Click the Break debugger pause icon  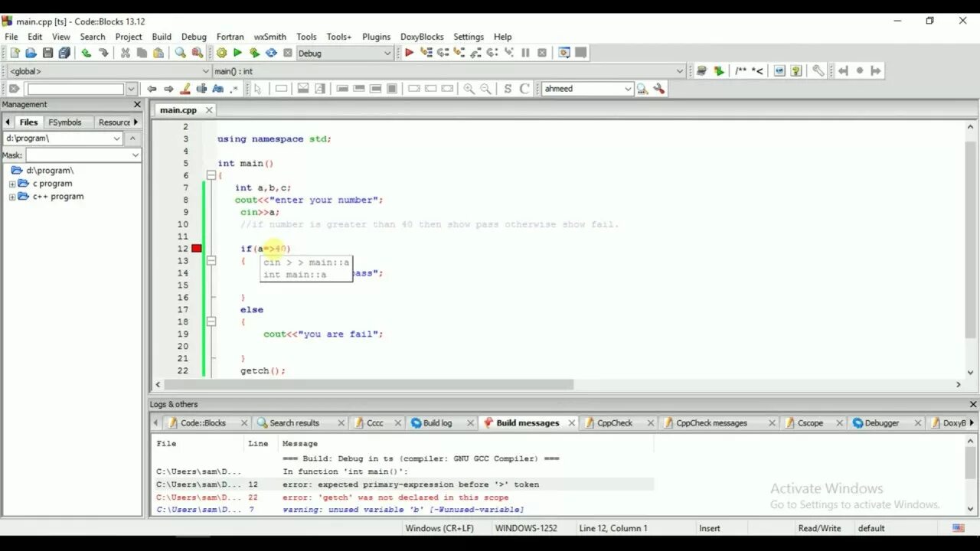(x=525, y=53)
